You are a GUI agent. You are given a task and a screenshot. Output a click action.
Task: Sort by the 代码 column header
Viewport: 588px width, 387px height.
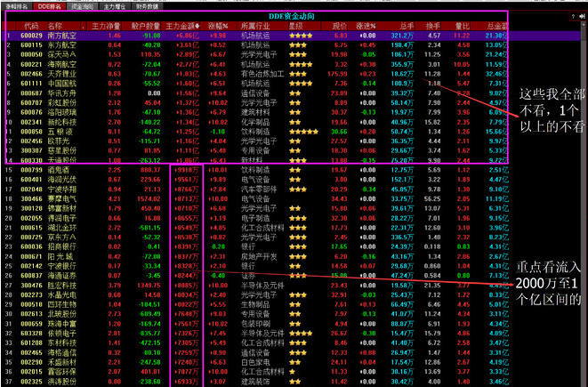(x=31, y=27)
